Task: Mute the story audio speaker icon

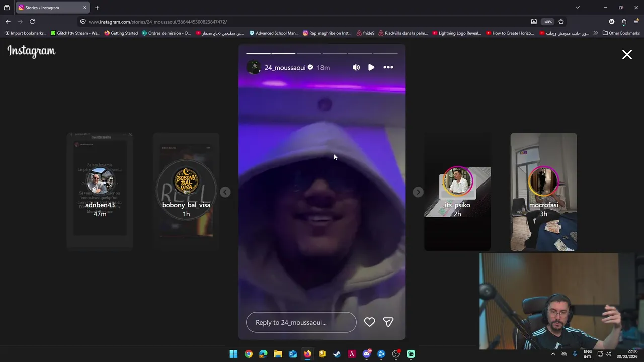Action: click(356, 67)
